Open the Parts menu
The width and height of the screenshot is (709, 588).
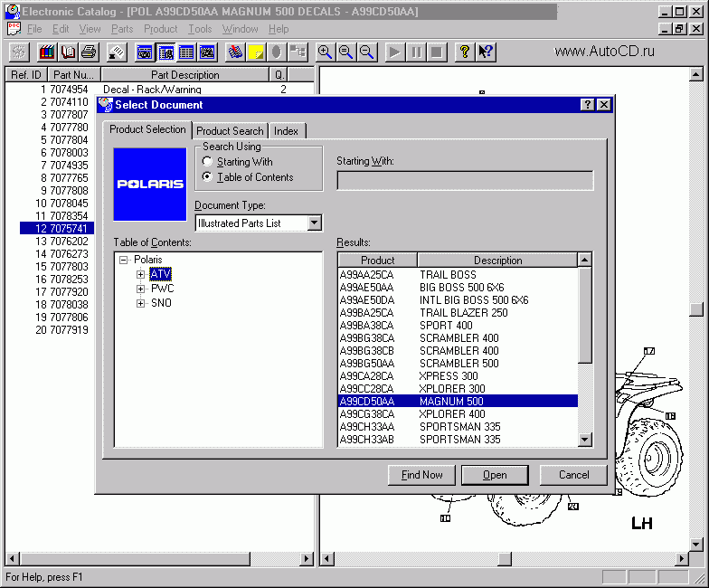[x=122, y=29]
